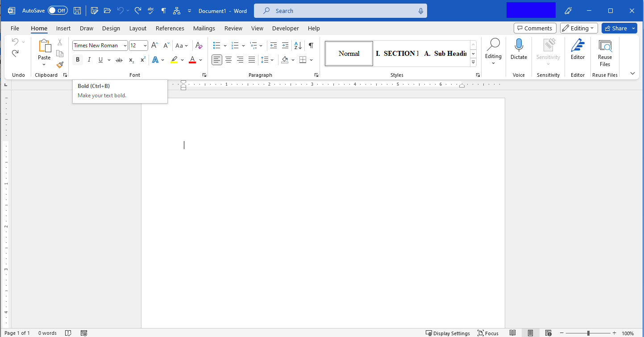Viewport: 644px width, 337px height.
Task: Apply italic formatting
Action: coord(89,59)
